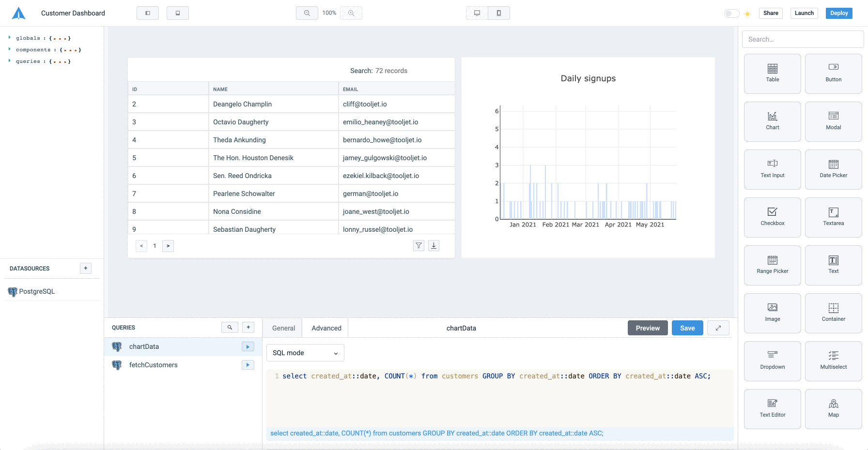Screen dimensions: 868x450
Task: Toggle left sidebar visibility button
Action: pos(148,13)
